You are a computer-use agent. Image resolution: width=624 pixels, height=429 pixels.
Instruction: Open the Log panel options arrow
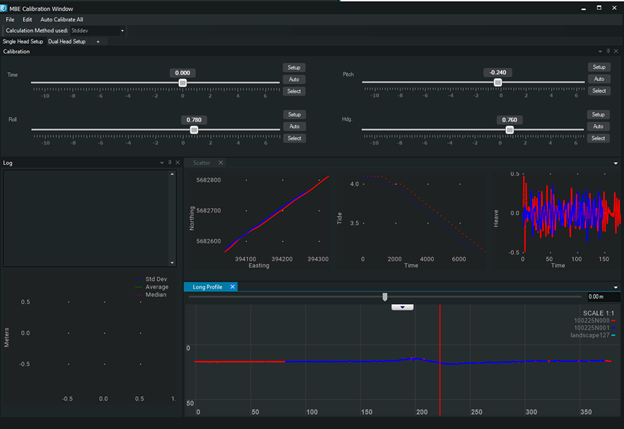[x=162, y=163]
